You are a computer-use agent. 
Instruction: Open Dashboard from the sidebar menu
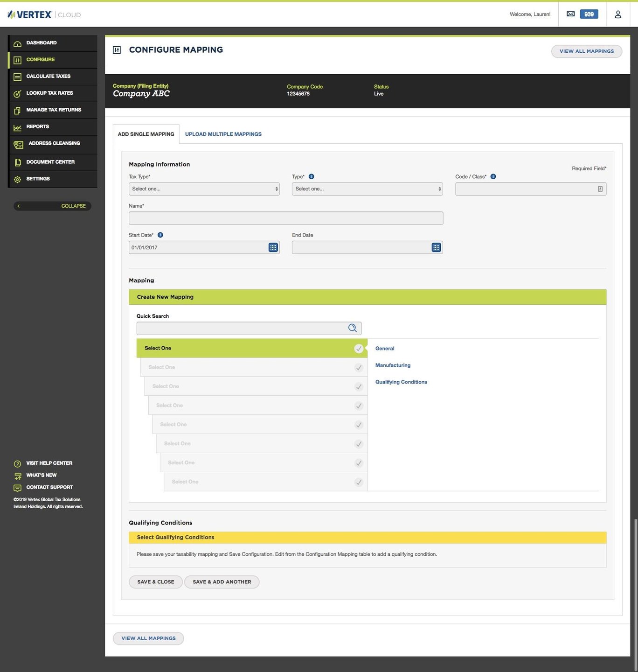click(53, 43)
